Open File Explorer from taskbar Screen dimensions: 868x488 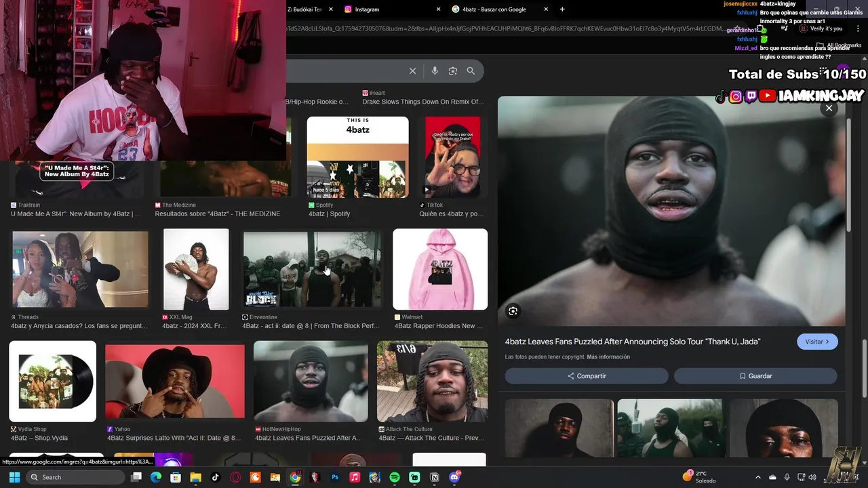(195, 477)
